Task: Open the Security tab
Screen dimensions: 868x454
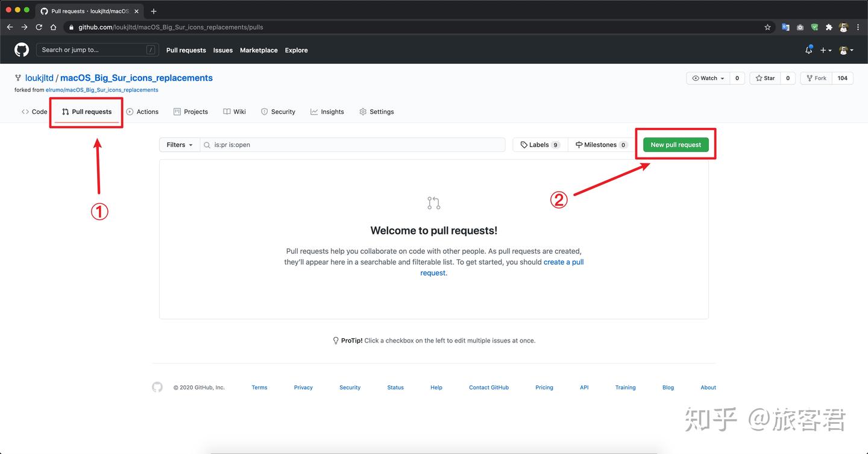Action: [x=278, y=112]
